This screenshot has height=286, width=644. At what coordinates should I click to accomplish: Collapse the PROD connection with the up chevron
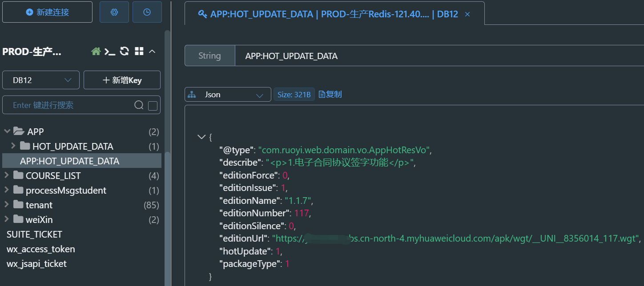(x=152, y=52)
